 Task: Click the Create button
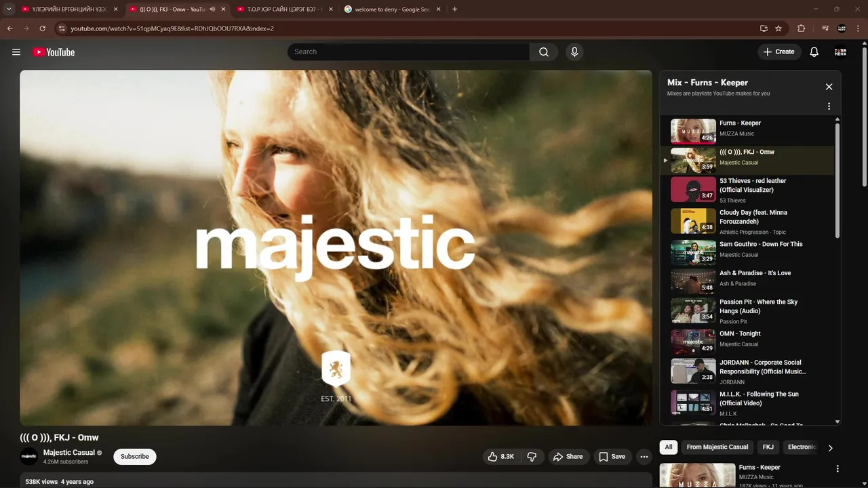point(778,52)
